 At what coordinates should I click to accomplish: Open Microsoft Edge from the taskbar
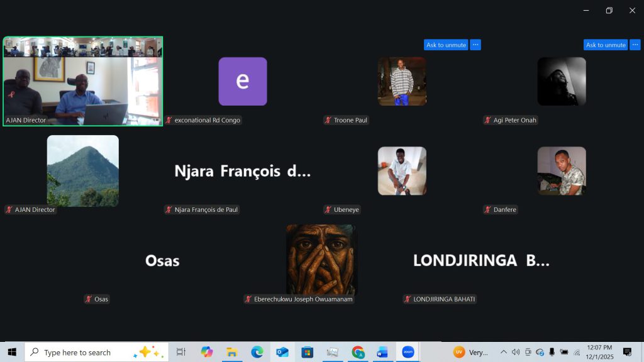[257, 352]
